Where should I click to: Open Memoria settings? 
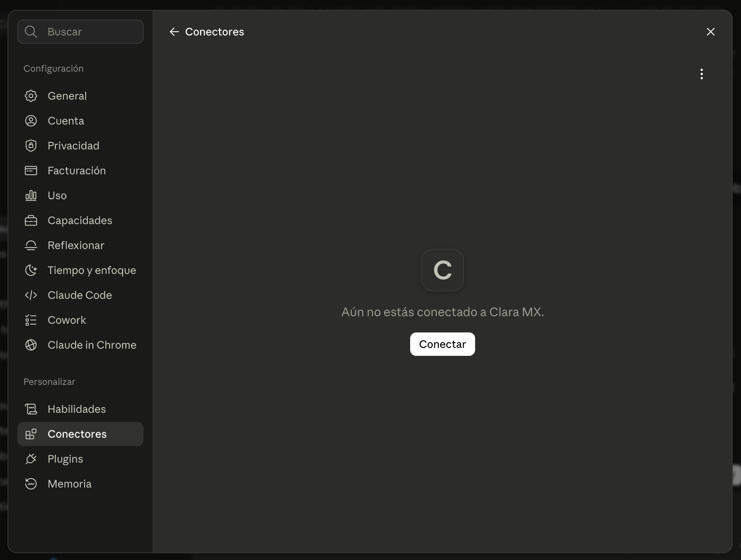pos(80,484)
